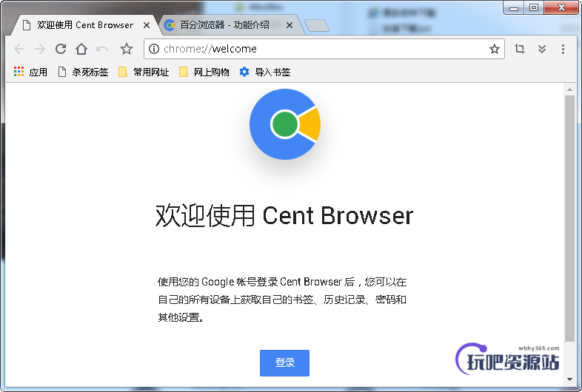This screenshot has height=392, width=582.
Task: Open the 应用 apps shortcut
Action: (30, 72)
